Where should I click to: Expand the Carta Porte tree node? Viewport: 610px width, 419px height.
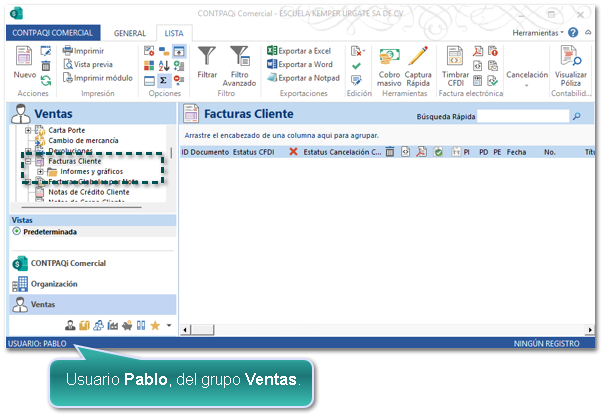pos(28,130)
